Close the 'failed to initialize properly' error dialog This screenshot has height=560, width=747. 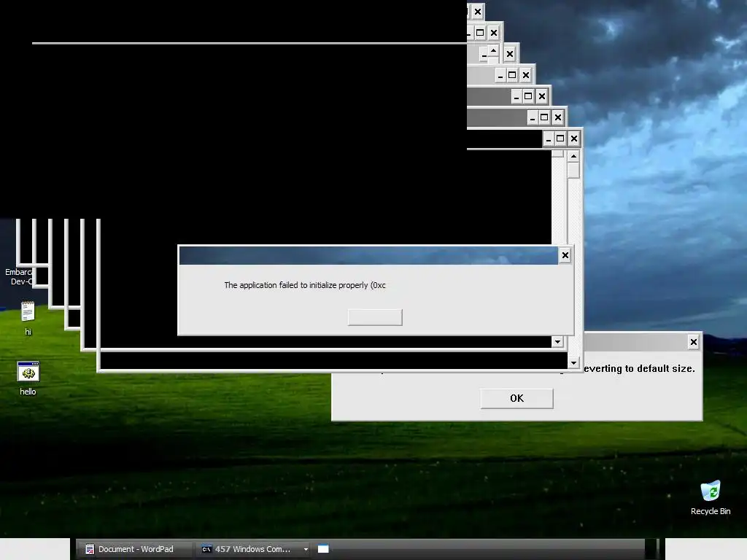pyautogui.click(x=565, y=255)
